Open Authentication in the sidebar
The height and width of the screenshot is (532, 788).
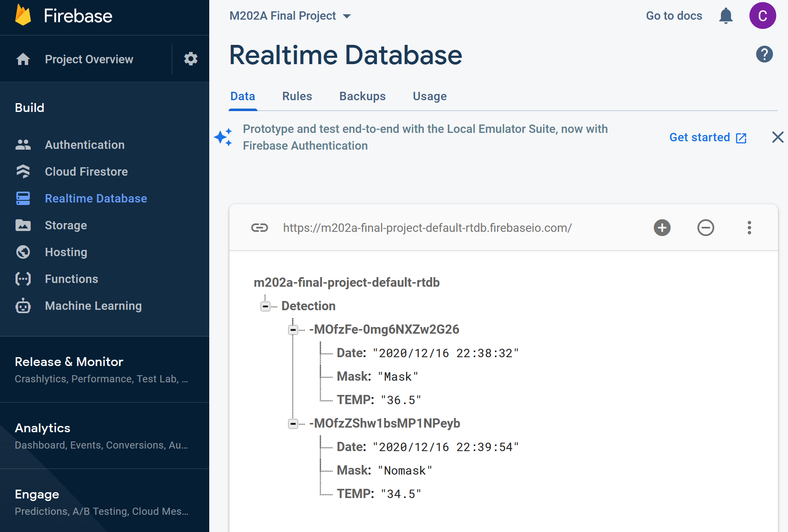[85, 145]
